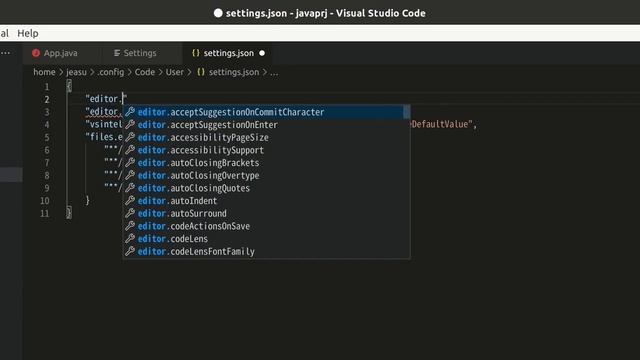The height and width of the screenshot is (360, 640).
Task: Choose editor.acceptSuggestionOnCommitCharacter suggestion
Action: 263,112
